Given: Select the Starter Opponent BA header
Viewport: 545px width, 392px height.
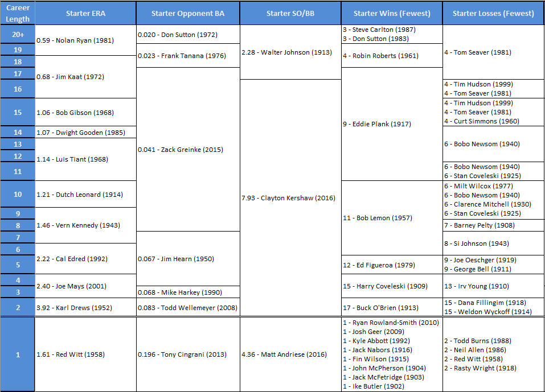Looking at the screenshot, I should point(187,13).
